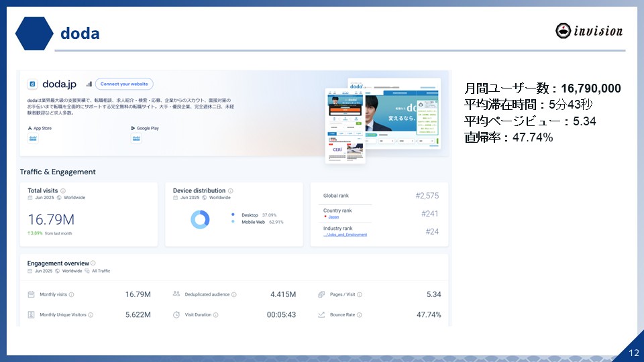This screenshot has width=644, height=362.
Task: Click the Industry rank #24 value
Action: [x=432, y=231]
